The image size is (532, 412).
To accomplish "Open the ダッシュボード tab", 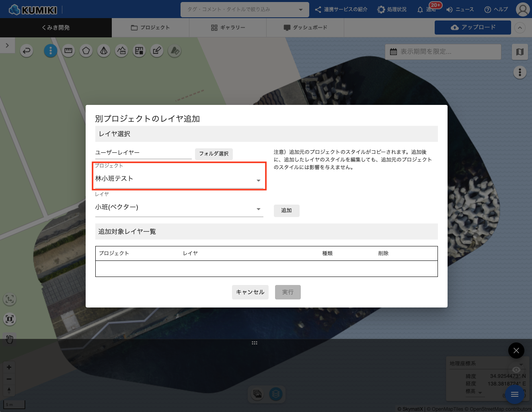I will coord(305,28).
